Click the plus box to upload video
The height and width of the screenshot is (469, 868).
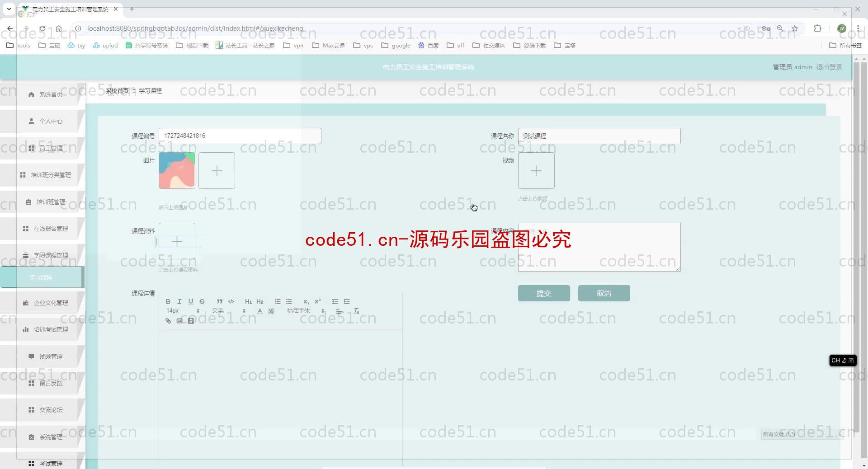pyautogui.click(x=536, y=170)
